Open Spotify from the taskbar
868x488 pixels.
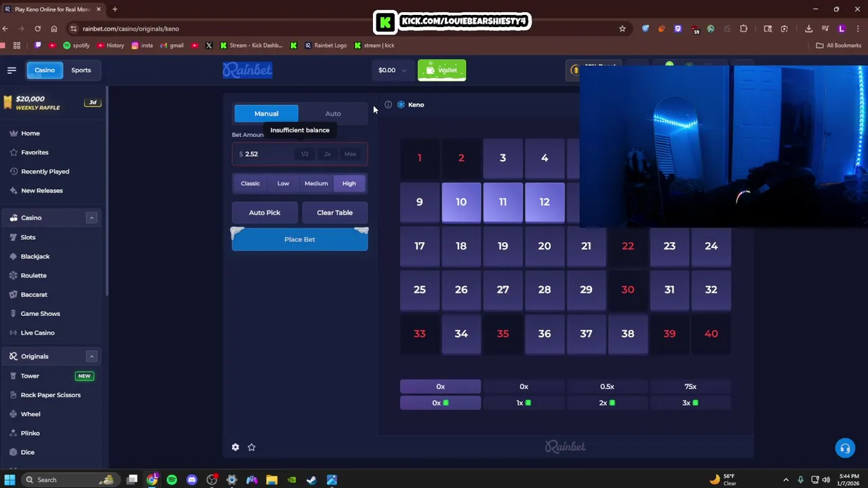(x=172, y=480)
